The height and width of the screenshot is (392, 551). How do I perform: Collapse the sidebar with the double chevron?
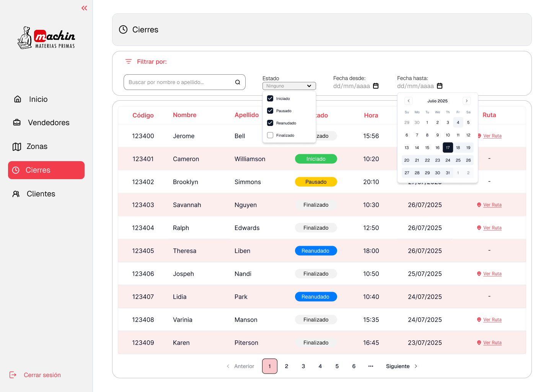[x=84, y=8]
